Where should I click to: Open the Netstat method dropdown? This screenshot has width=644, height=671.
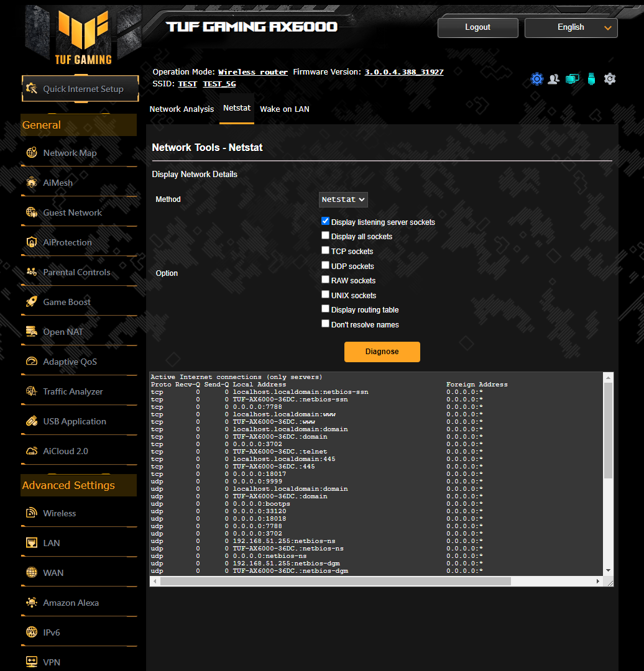tap(343, 199)
